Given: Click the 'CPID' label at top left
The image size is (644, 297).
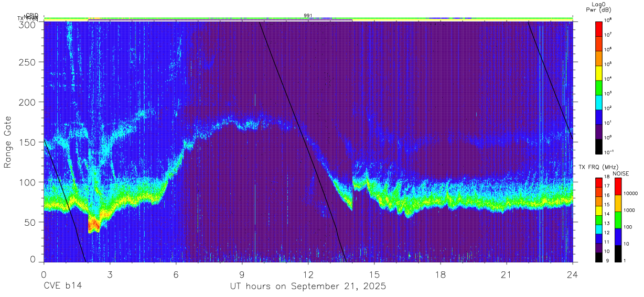Looking at the screenshot, I should click(31, 16).
